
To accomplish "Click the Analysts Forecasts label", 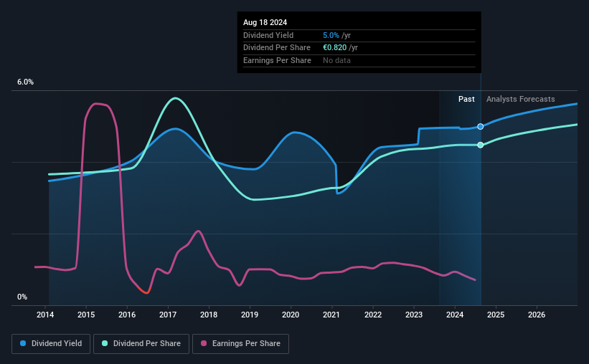I will click(x=521, y=99).
